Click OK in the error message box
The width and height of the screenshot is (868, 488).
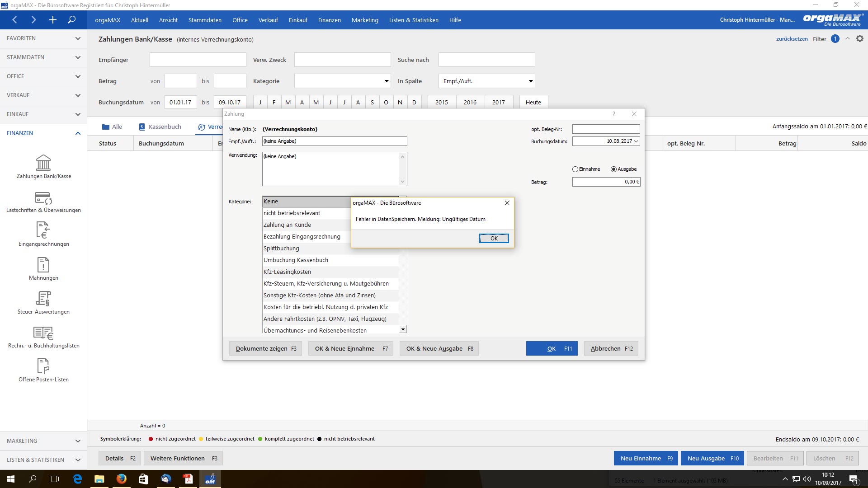[494, 239]
